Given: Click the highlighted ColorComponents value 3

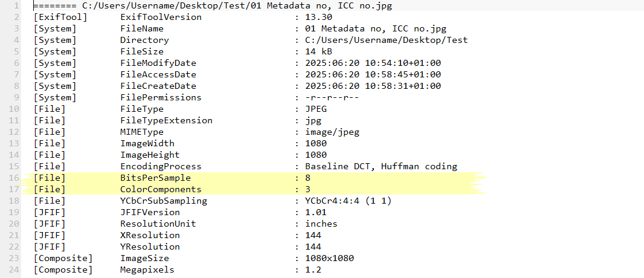Looking at the screenshot, I should click(x=308, y=189).
